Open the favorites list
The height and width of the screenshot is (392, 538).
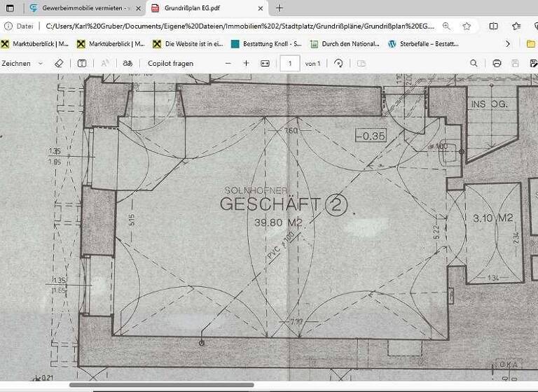pos(516,26)
